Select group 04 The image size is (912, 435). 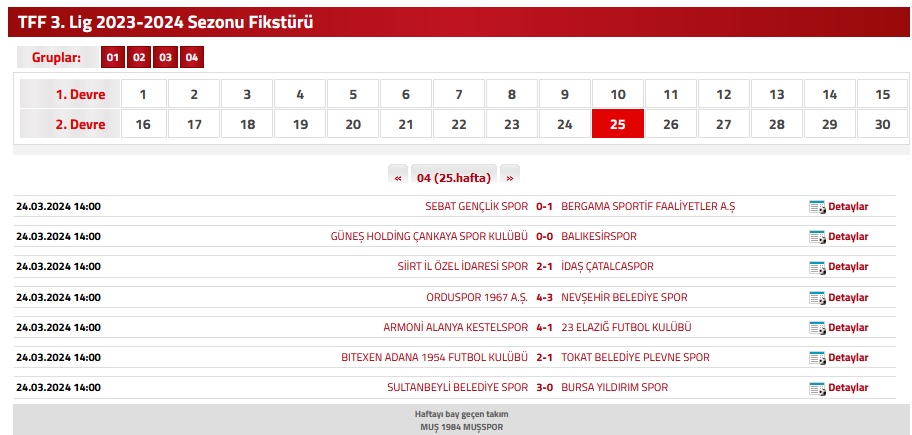coord(192,58)
